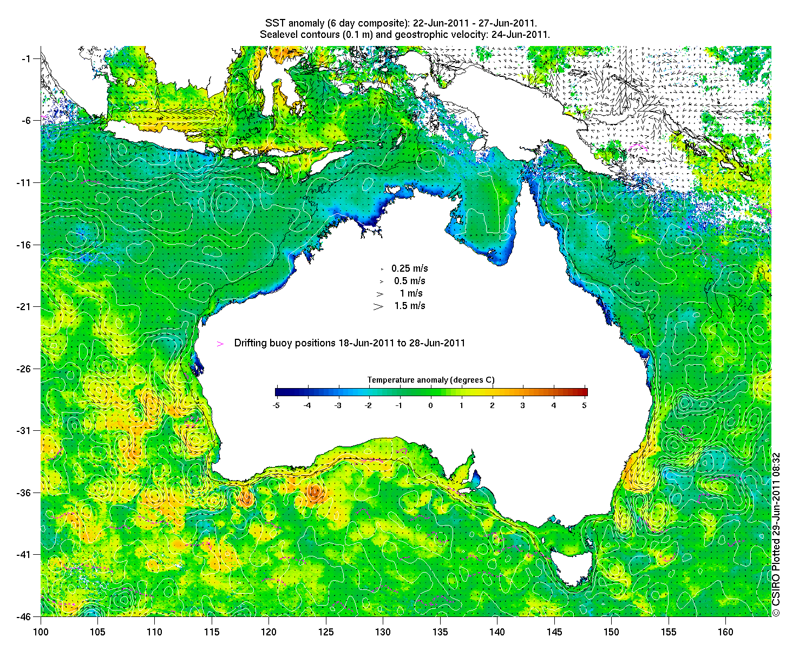Click the '1.5 m/s' legend label
This screenshot has height=663, width=812.
point(410,306)
